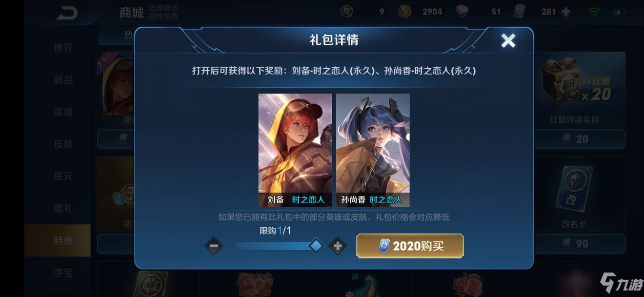Click the voucher ticket icon near 281
This screenshot has height=297, width=644.
click(520, 11)
